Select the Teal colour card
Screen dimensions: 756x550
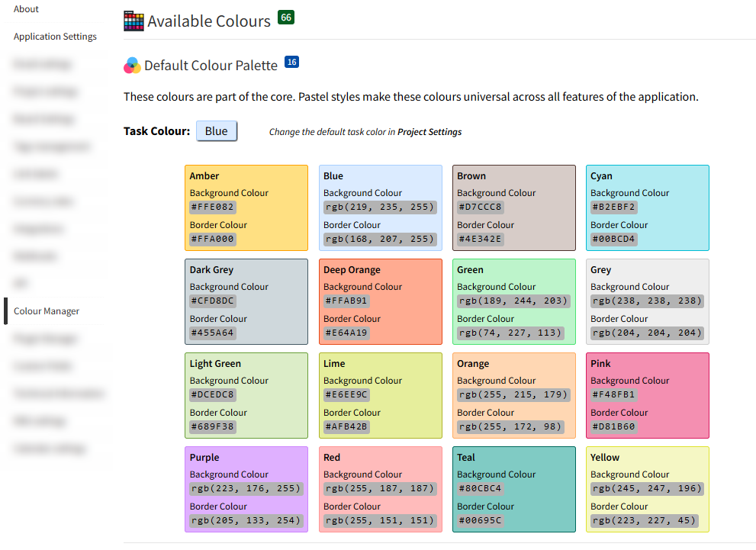coord(513,489)
